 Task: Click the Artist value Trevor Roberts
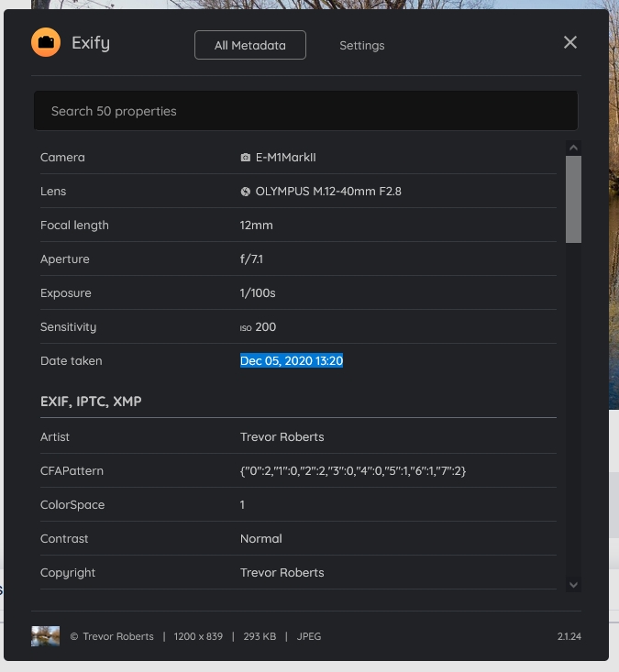[x=282, y=437]
